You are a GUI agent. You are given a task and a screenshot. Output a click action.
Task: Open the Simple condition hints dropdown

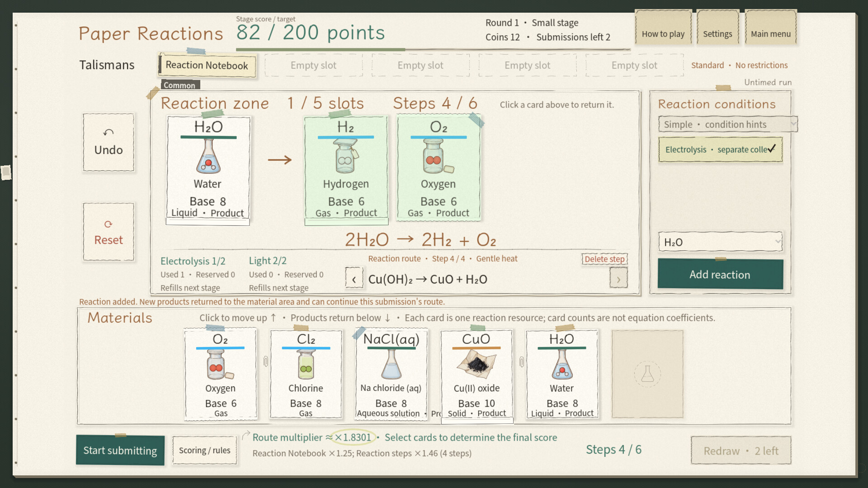pyautogui.click(x=727, y=124)
